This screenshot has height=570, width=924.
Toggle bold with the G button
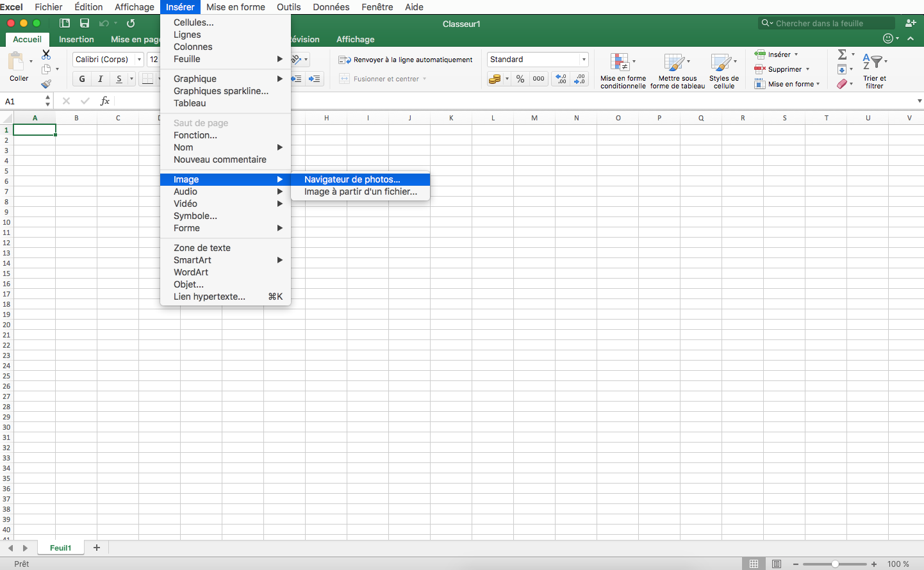pos(82,79)
